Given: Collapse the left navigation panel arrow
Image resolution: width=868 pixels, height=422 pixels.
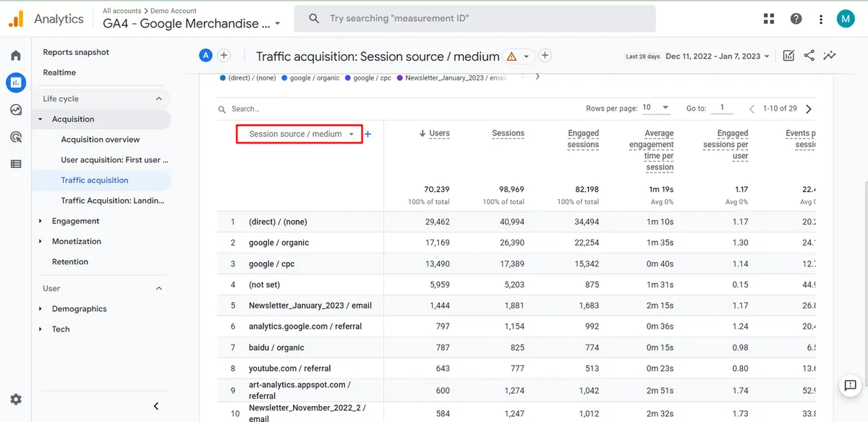Looking at the screenshot, I should tap(156, 406).
